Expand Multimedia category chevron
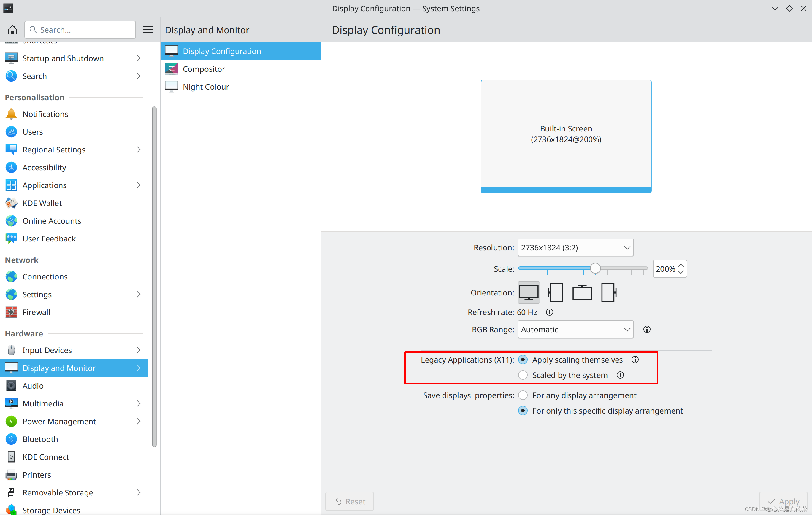This screenshot has height=515, width=812. click(x=138, y=403)
